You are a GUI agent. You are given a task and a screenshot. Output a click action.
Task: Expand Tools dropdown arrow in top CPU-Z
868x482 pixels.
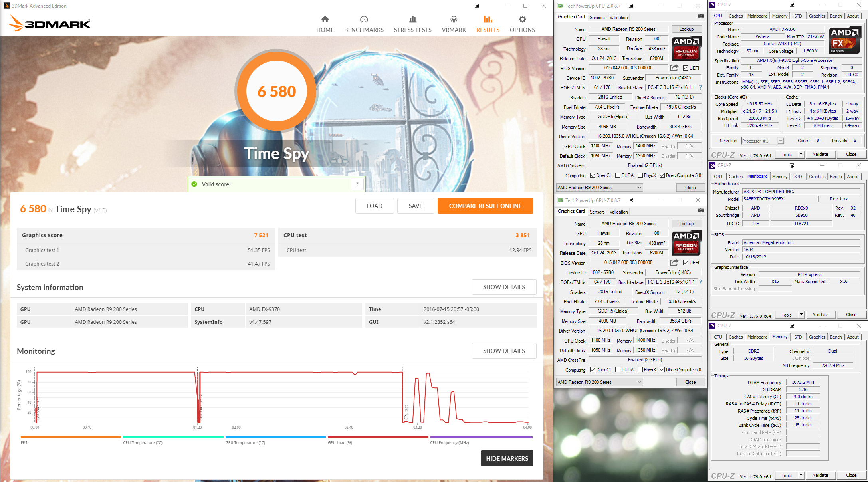(801, 154)
